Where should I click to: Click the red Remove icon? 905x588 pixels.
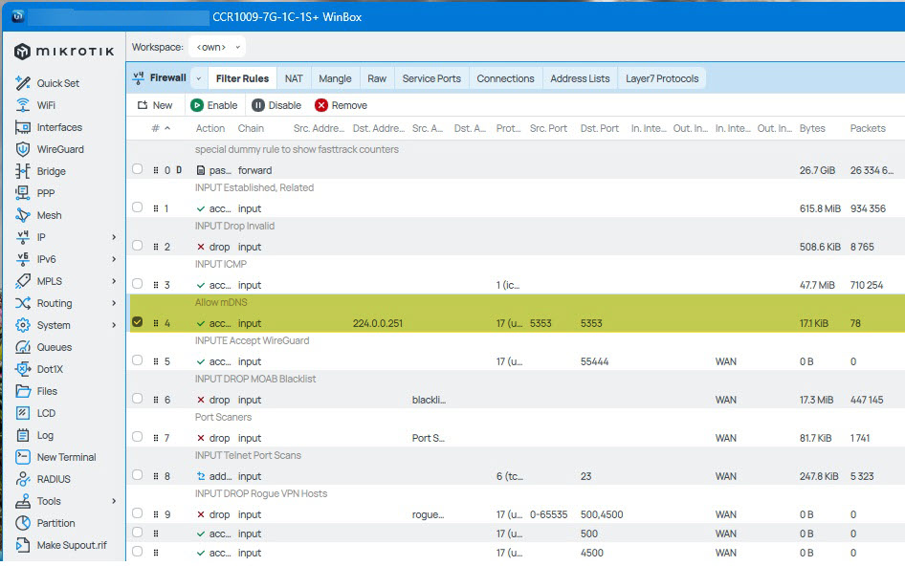[x=321, y=105]
